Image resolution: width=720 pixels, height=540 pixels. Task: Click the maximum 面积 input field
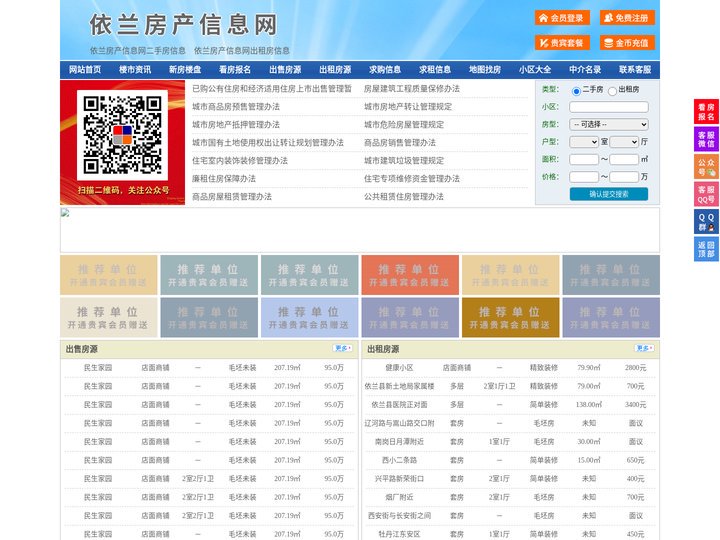pos(624,159)
